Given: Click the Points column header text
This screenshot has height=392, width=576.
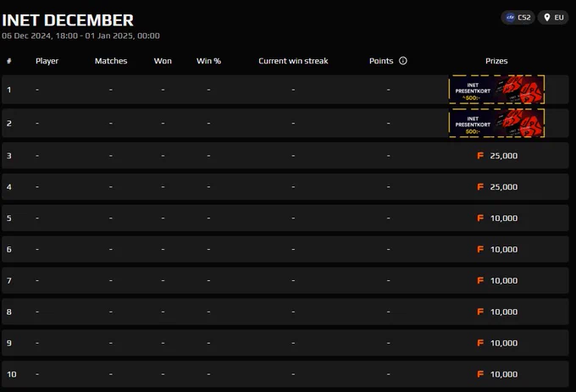Looking at the screenshot, I should click(381, 61).
